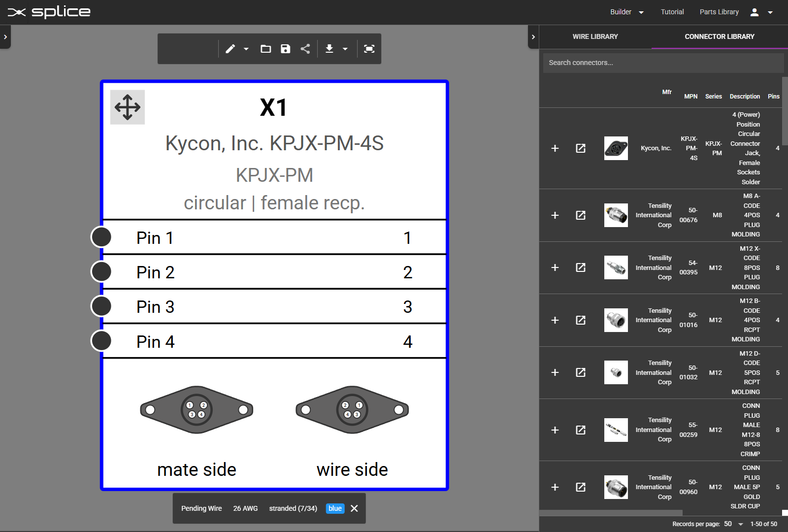
Task: Click the move handle on X1 connector
Action: (x=128, y=107)
